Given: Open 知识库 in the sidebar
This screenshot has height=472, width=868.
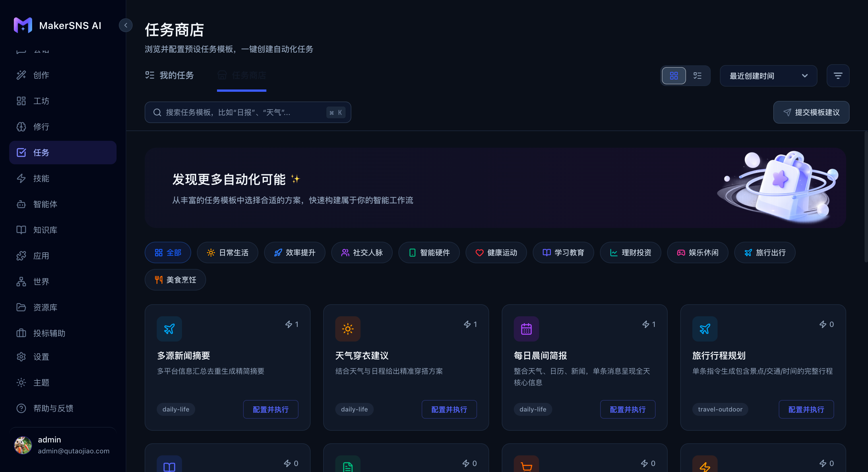Looking at the screenshot, I should click(63, 230).
